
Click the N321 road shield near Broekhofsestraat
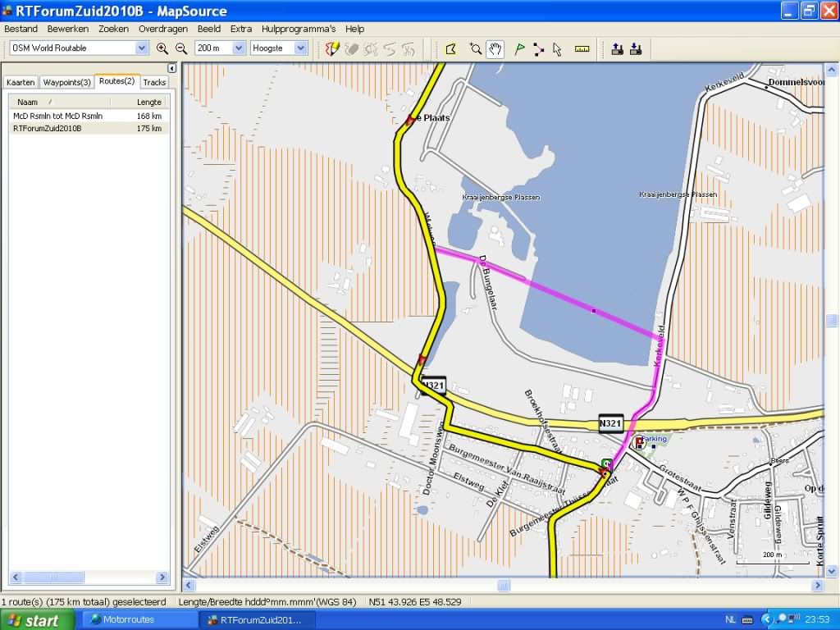[x=610, y=423]
